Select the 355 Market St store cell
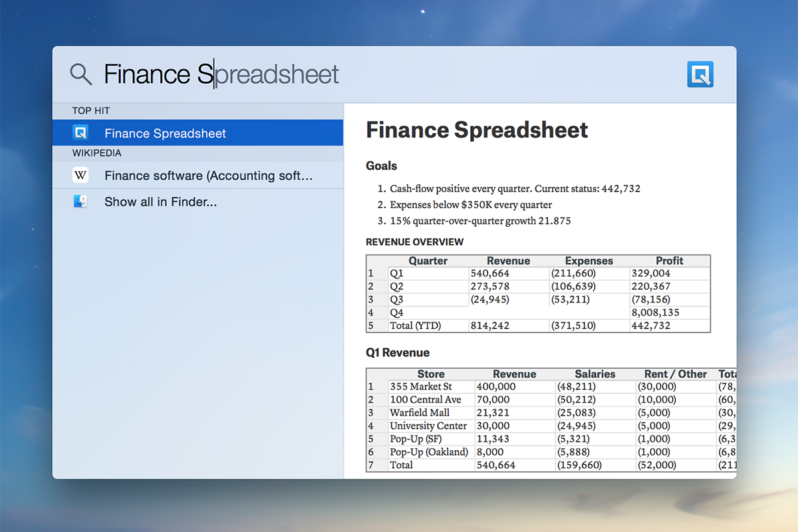798x532 pixels. [420, 386]
